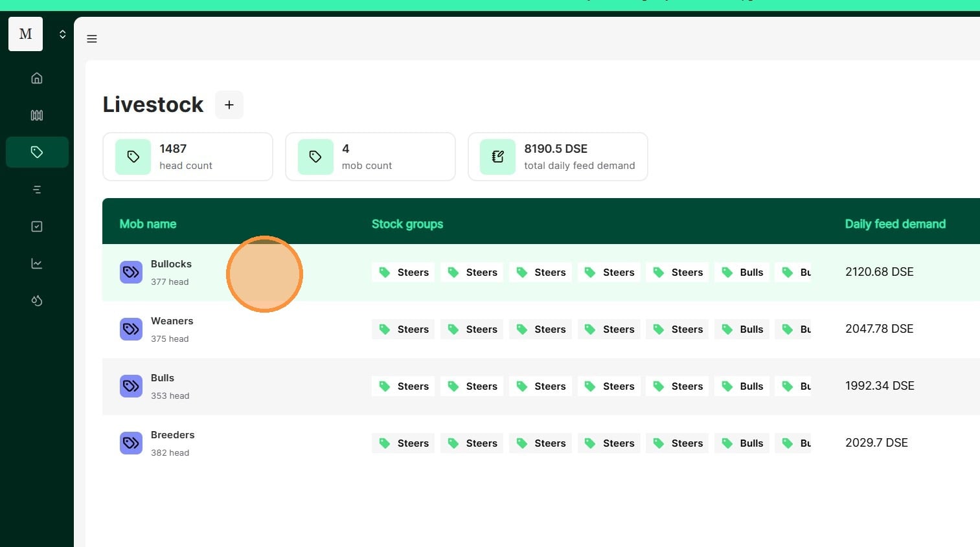Screen dimensions: 980x547
Task: Open the reports chart icon in sidebar
Action: pyautogui.click(x=37, y=263)
